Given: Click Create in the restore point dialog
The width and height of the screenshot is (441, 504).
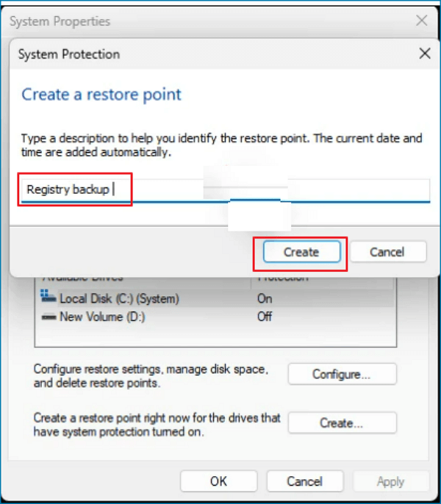Looking at the screenshot, I should (302, 252).
